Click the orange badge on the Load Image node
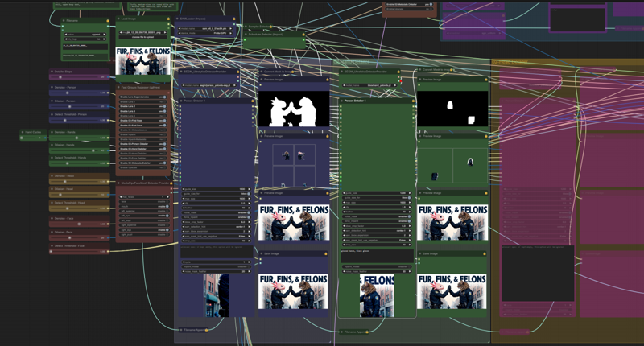Screen dimensions: 644x346 click(x=168, y=19)
